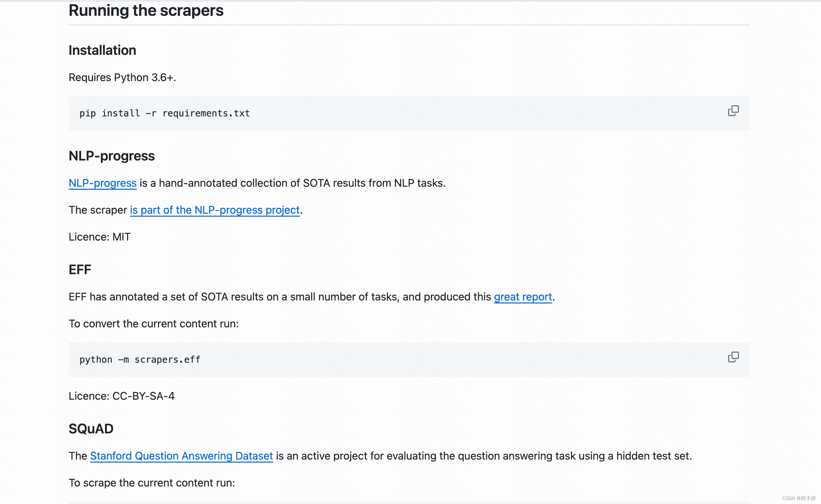Select the clipboard icon beside requirements.txt command
Screen dimensions: 821x504
pos(734,111)
